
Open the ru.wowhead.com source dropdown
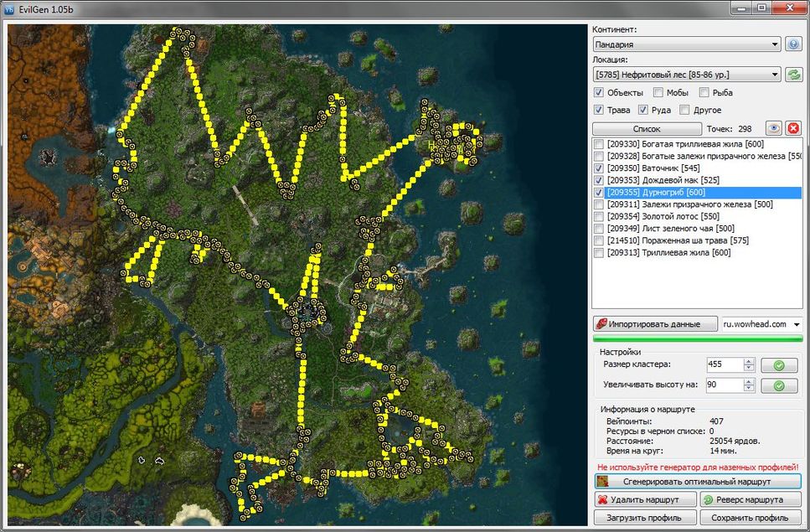tap(761, 324)
